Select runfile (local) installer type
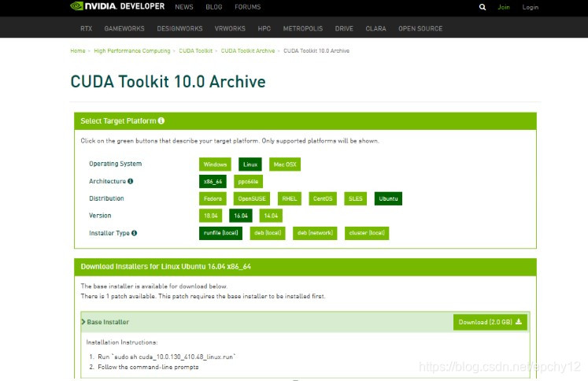 (x=220, y=233)
